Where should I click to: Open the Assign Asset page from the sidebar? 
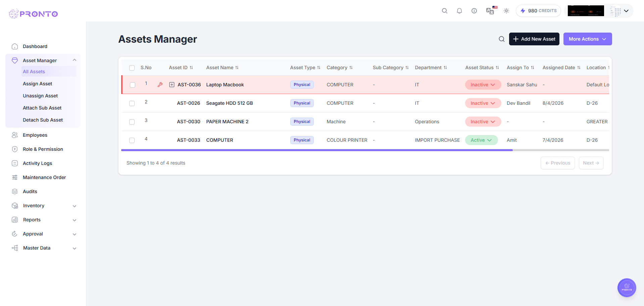coord(37,84)
